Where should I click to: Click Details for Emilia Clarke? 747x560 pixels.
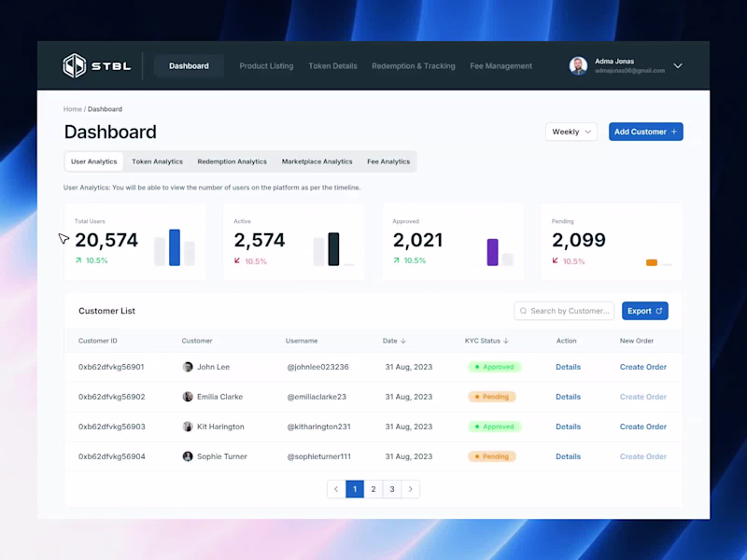point(569,396)
